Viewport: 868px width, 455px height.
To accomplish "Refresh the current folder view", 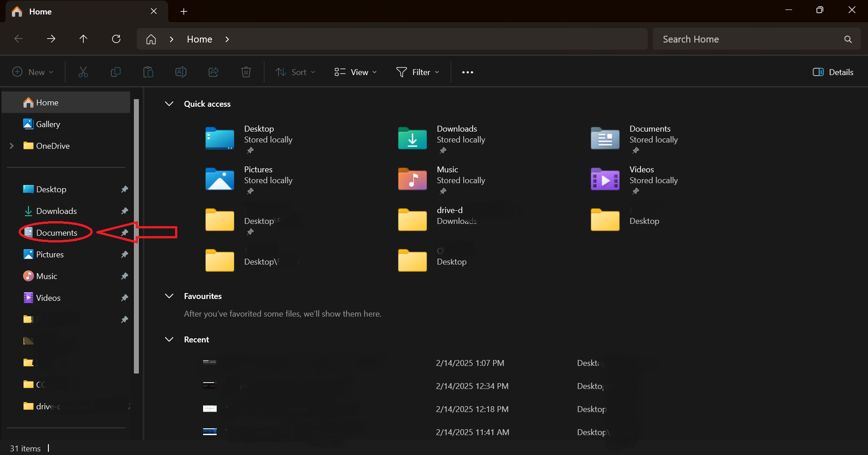I will [x=116, y=39].
